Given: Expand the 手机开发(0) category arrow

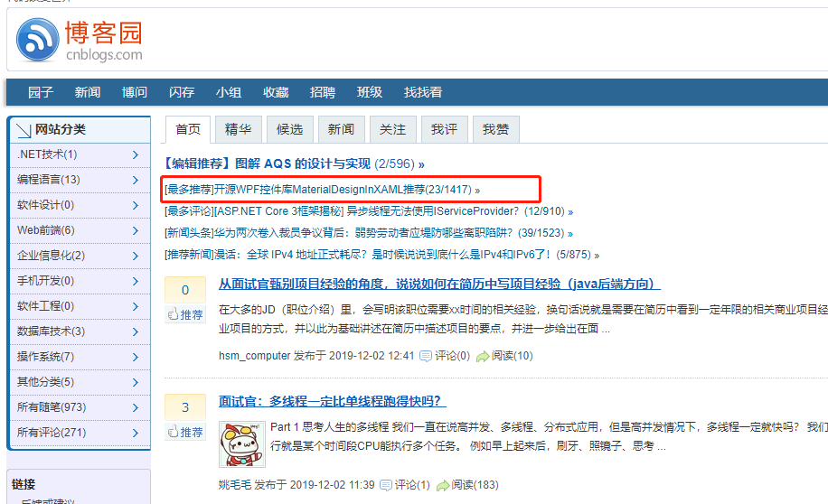Looking at the screenshot, I should coord(136,281).
